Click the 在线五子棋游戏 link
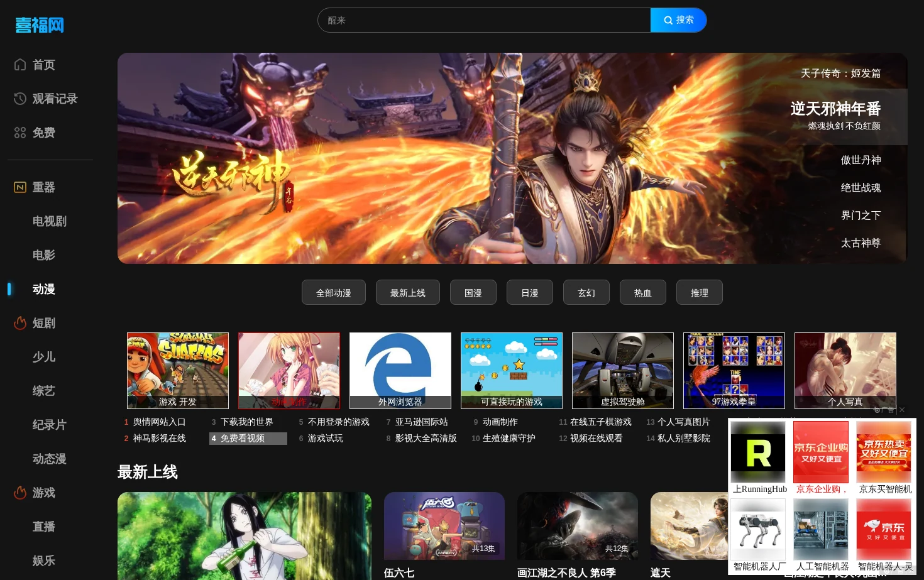Image resolution: width=924 pixels, height=580 pixels. [x=601, y=422]
